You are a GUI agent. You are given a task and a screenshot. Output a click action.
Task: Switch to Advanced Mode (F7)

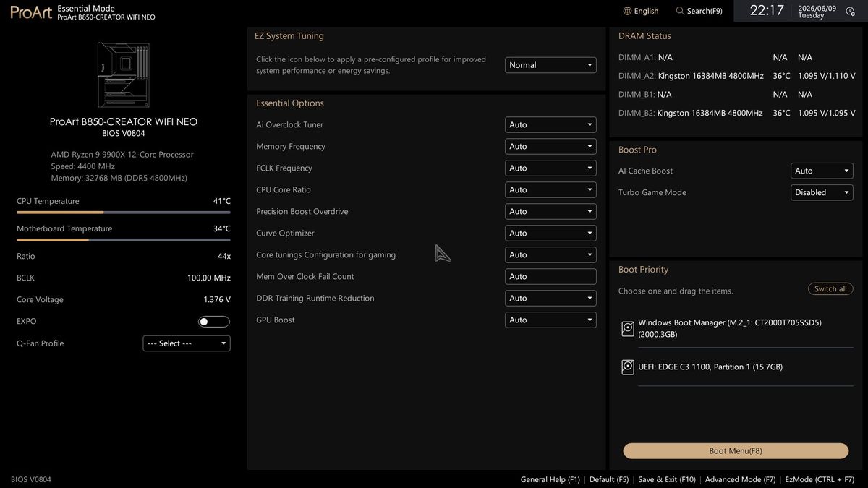740,479
